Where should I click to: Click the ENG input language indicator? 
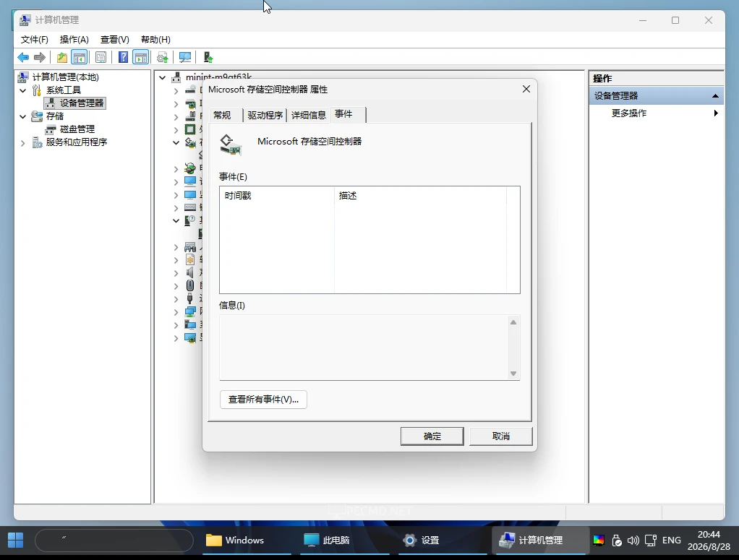pos(671,540)
